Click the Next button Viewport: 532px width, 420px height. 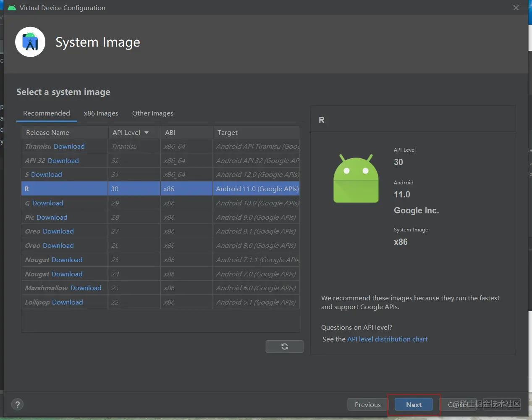[414, 404]
